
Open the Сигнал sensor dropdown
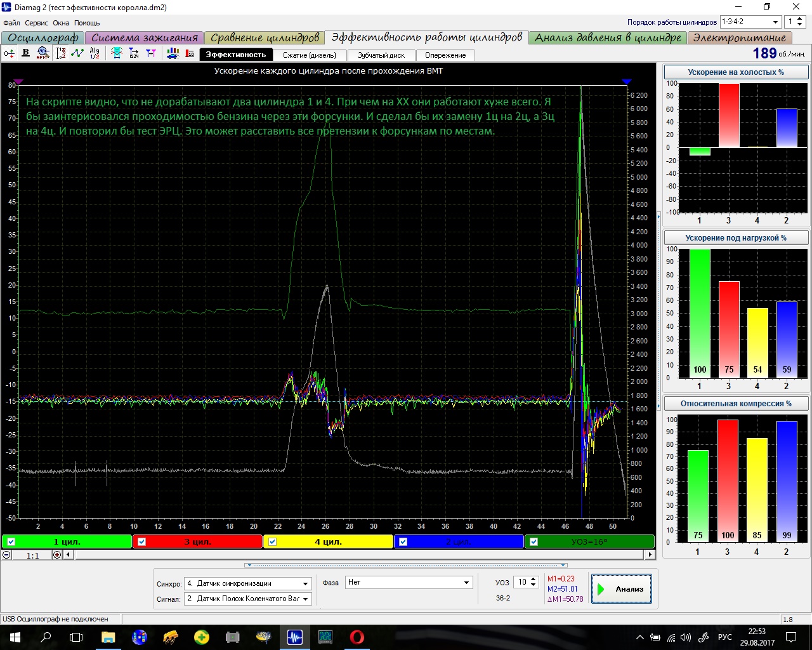[248, 599]
